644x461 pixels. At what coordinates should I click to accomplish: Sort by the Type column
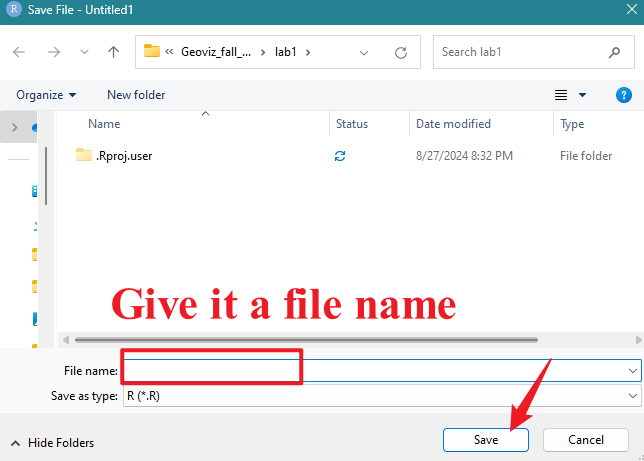572,124
